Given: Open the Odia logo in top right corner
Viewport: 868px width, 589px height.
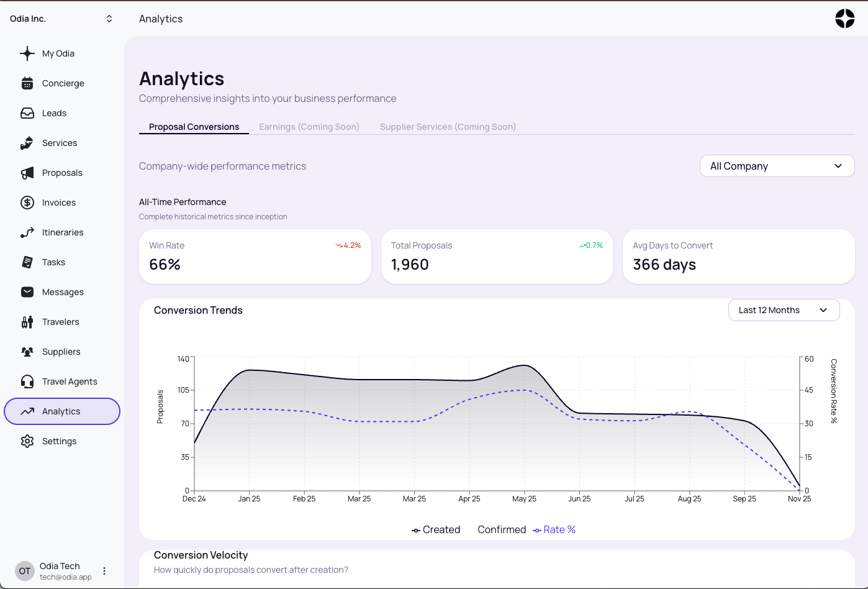Looking at the screenshot, I should point(845,18).
